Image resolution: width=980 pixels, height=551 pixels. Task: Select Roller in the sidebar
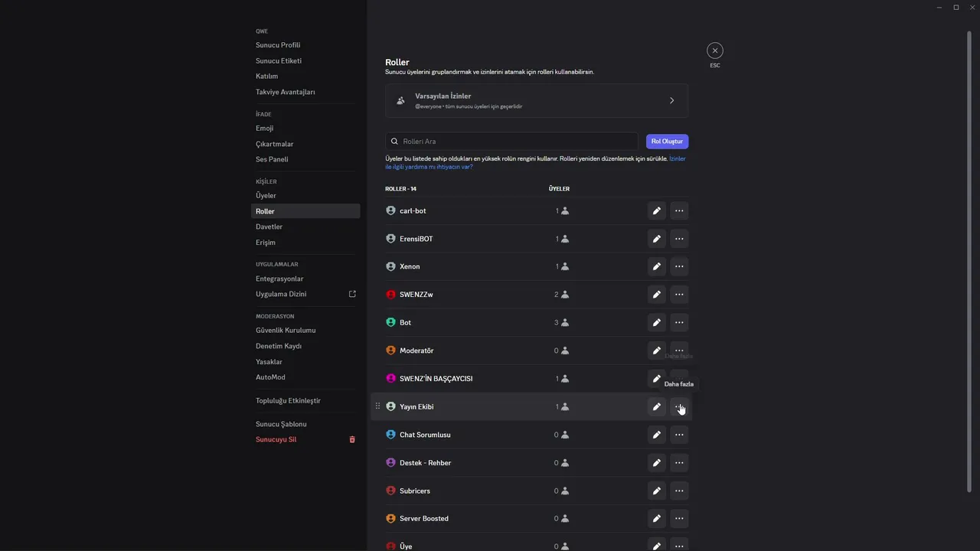[x=305, y=211]
